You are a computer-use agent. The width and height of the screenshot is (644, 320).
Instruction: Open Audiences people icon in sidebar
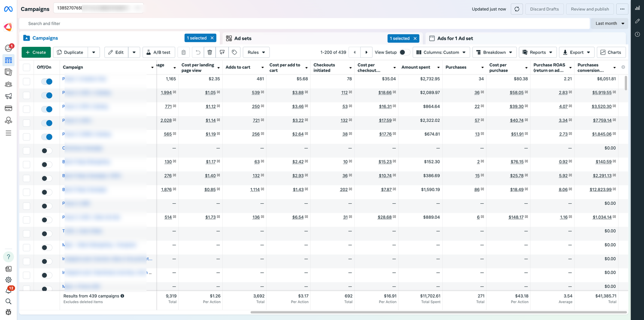coord(8,84)
